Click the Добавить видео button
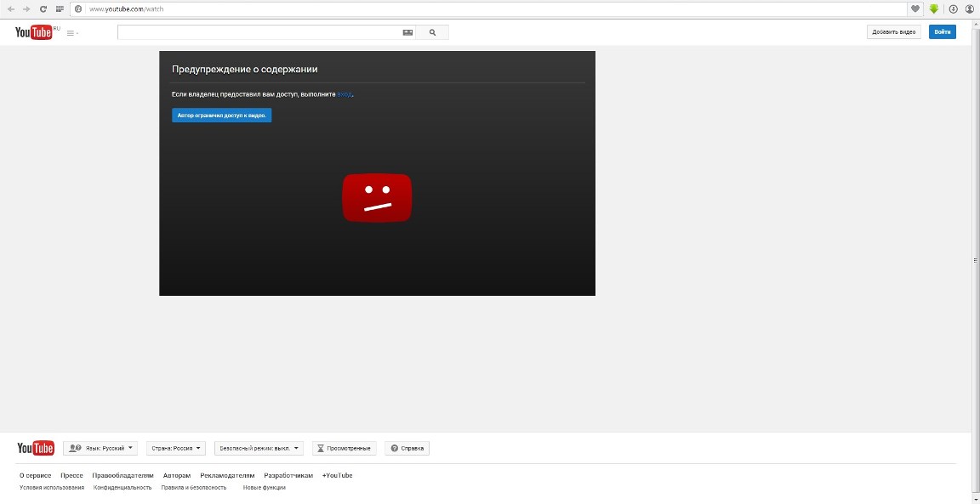 click(x=894, y=31)
